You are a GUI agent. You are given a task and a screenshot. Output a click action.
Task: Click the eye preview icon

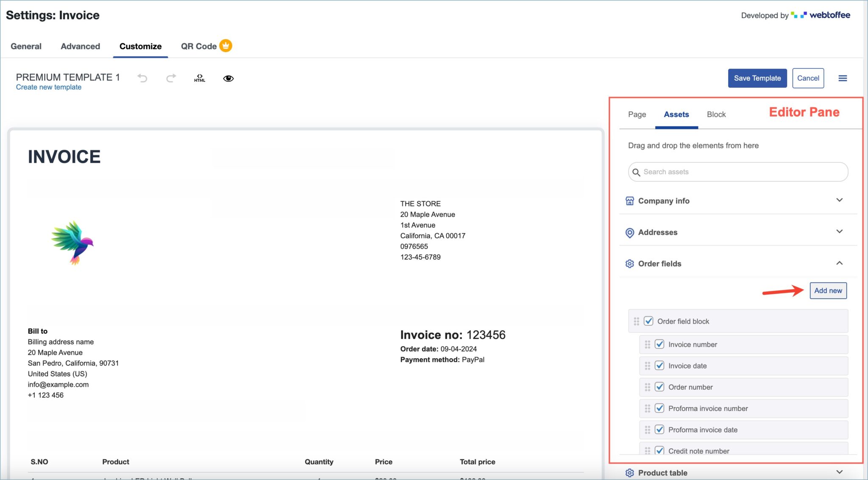[x=228, y=78]
